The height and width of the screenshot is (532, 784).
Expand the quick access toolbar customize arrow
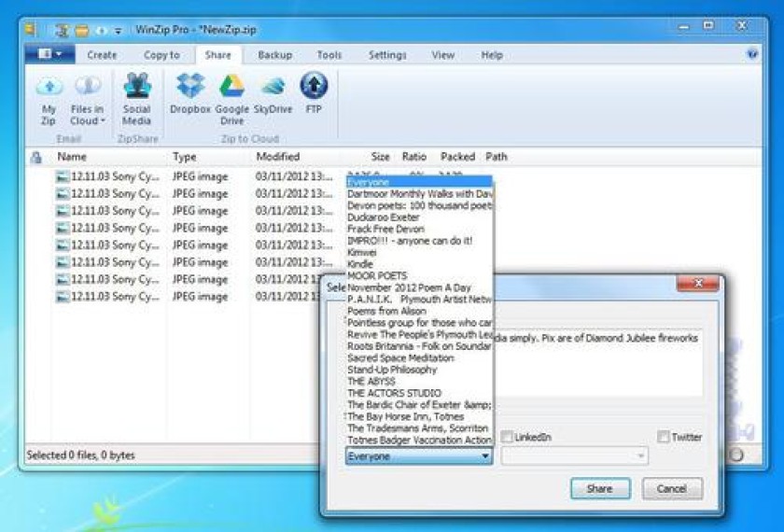(x=118, y=32)
